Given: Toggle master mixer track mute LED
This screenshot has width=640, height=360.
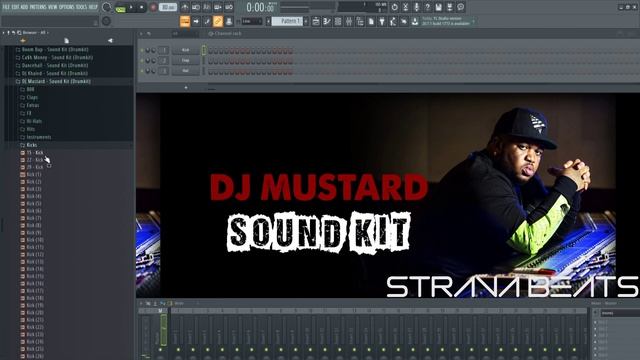Looking at the screenshot, I should tap(160, 350).
